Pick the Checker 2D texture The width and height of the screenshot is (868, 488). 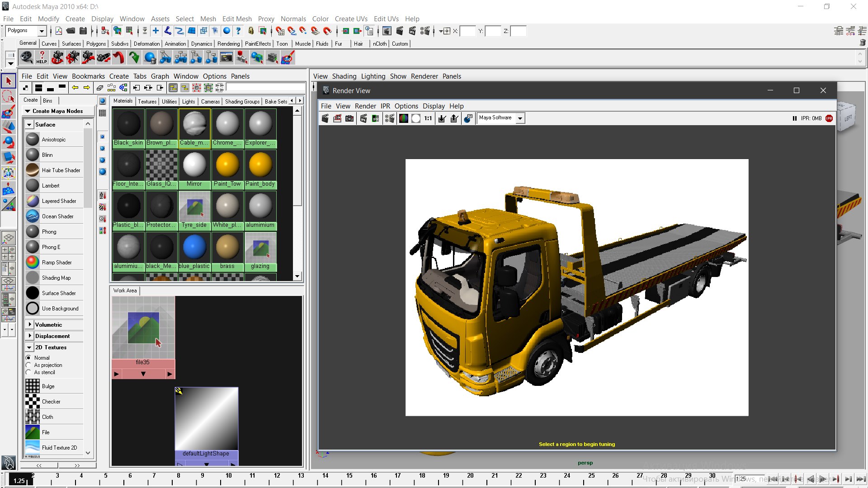(54, 402)
